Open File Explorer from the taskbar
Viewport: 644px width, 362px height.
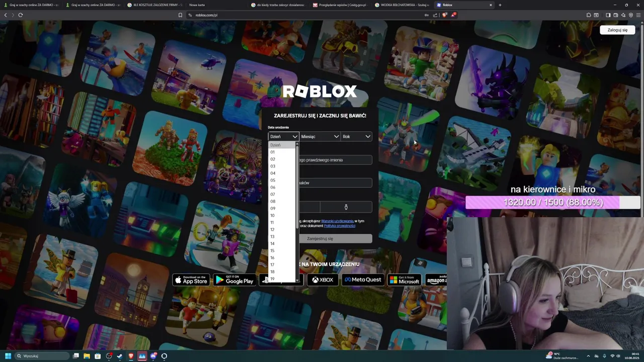87,356
